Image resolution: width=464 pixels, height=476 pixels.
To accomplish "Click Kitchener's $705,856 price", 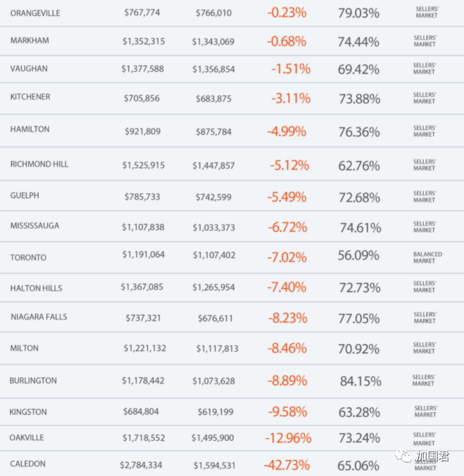I will point(142,98).
